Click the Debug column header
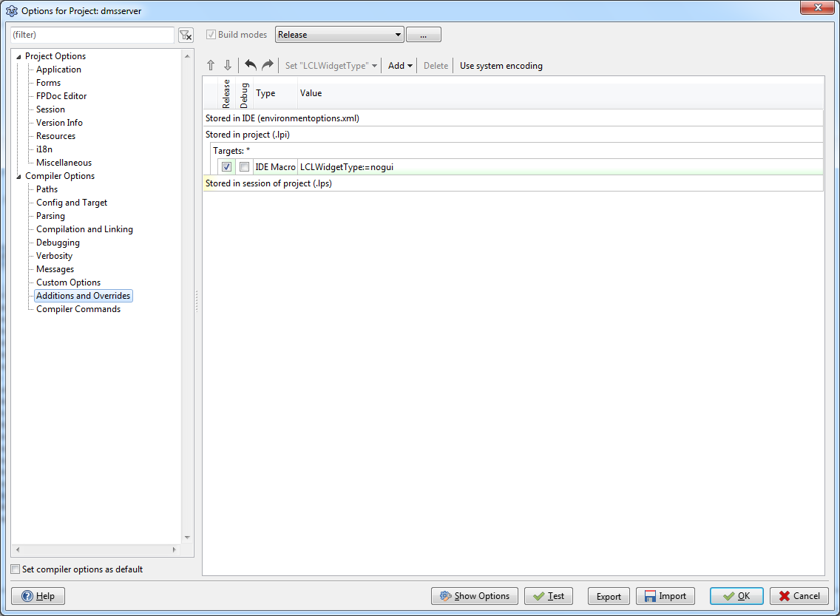840x616 pixels. [x=244, y=93]
